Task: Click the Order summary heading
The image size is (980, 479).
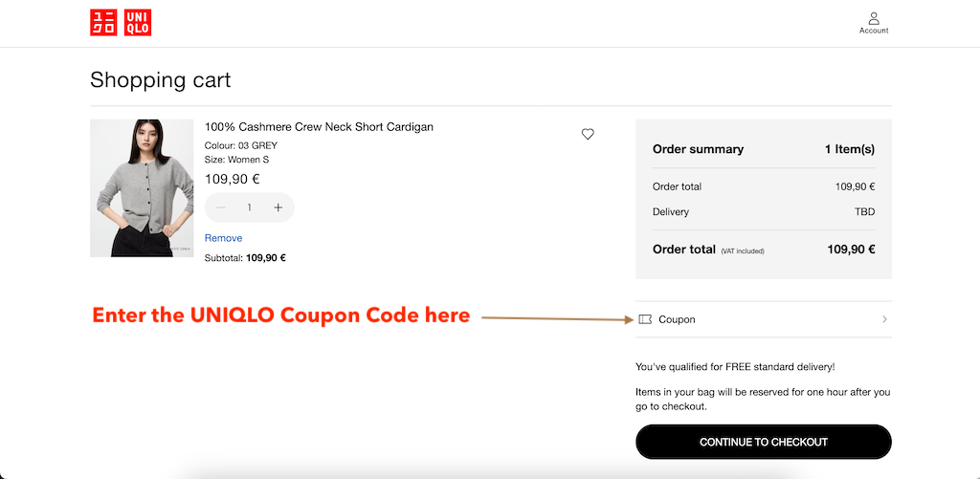Action: pyautogui.click(x=698, y=149)
